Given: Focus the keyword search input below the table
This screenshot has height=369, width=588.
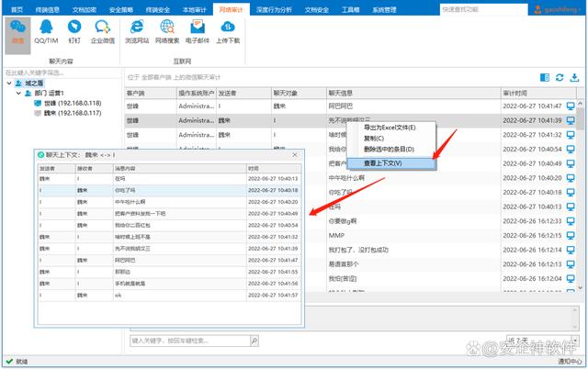Looking at the screenshot, I should point(190,341).
